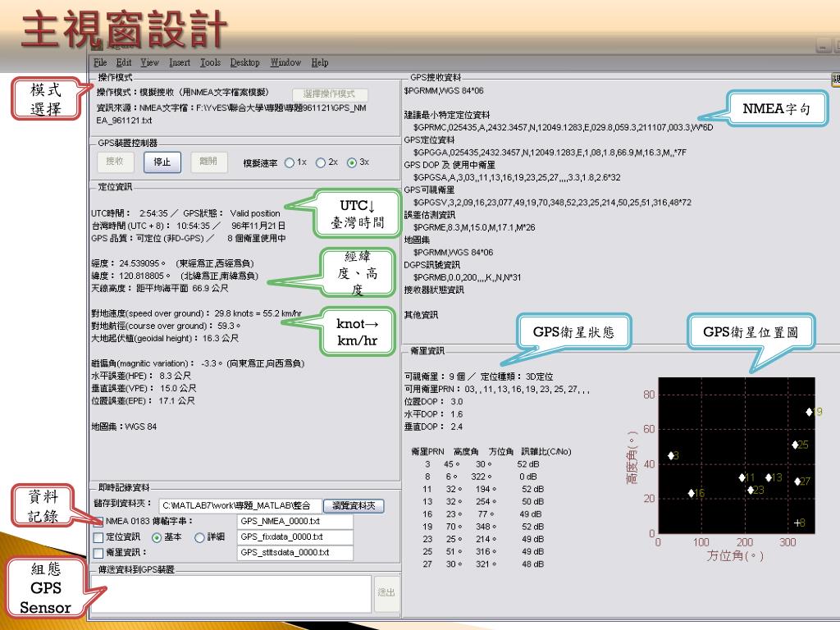This screenshot has height=630, width=840.
Task: Open the Insert menu
Action: 180,62
